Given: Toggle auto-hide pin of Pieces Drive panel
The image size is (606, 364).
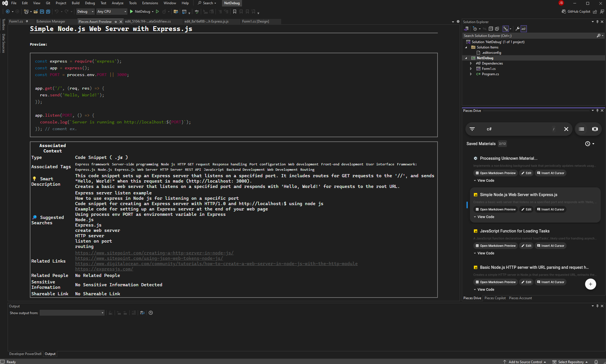Looking at the screenshot, I should pyautogui.click(x=597, y=110).
